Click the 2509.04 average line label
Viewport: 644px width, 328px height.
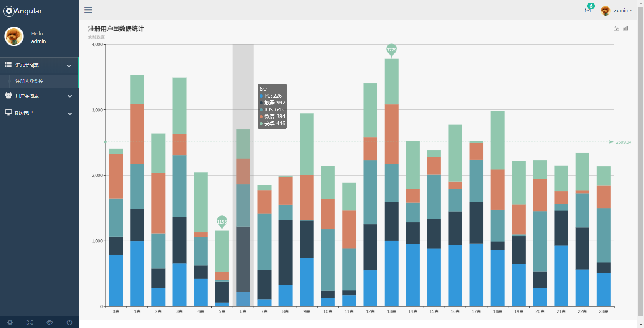tap(623, 142)
